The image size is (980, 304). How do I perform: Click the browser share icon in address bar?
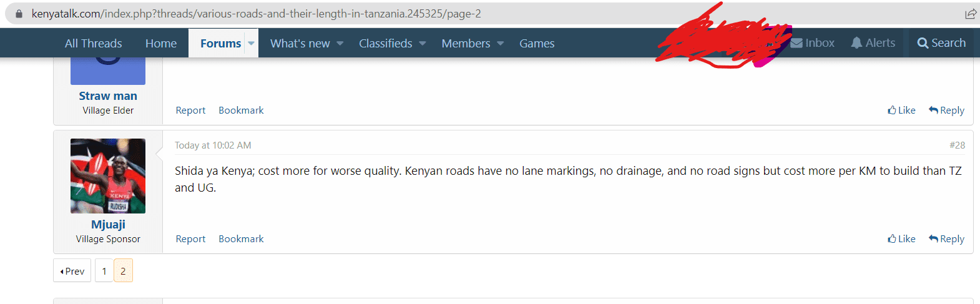tap(971, 14)
